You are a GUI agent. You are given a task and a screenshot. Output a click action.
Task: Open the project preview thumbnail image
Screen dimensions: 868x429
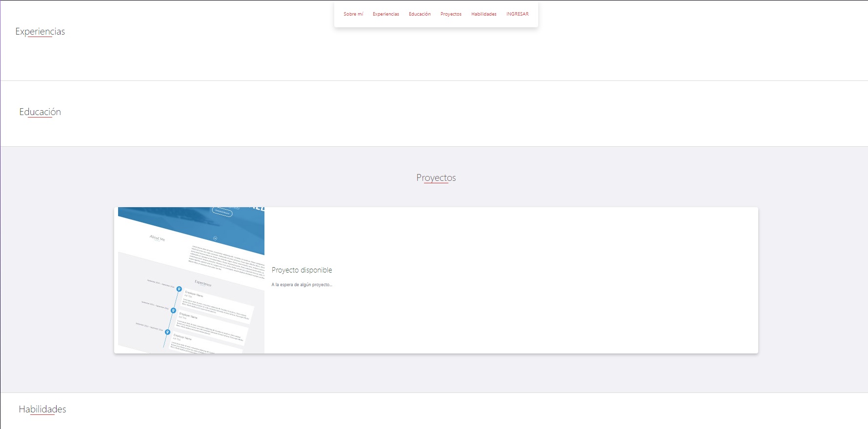pos(191,280)
